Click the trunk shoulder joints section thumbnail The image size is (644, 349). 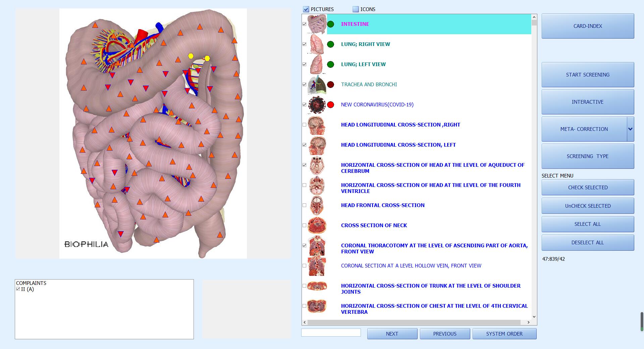click(317, 286)
